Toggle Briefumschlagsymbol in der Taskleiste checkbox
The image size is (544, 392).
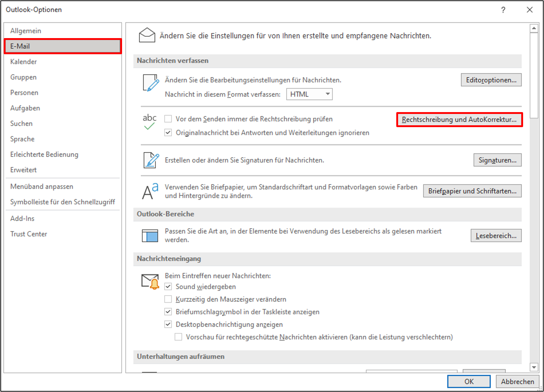point(168,312)
